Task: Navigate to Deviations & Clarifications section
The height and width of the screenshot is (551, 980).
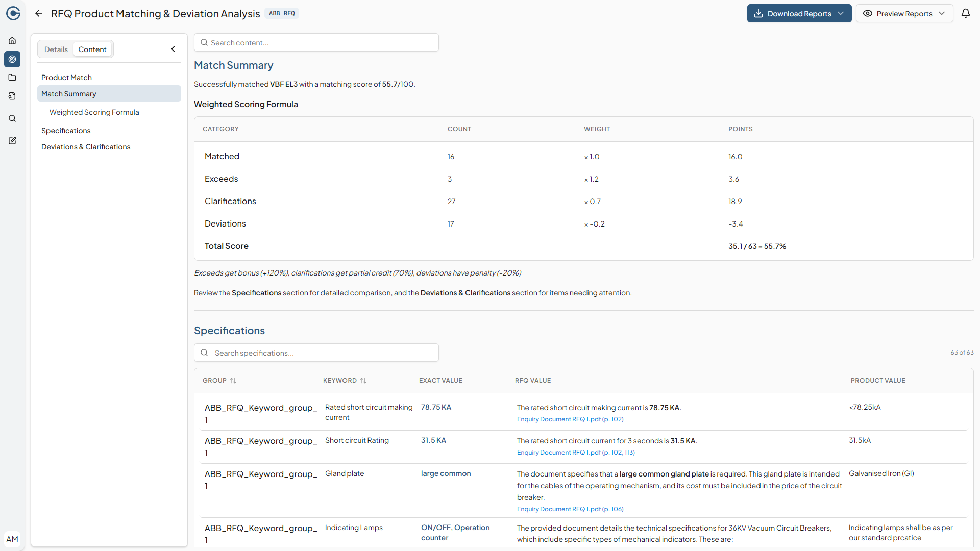Action: [86, 147]
